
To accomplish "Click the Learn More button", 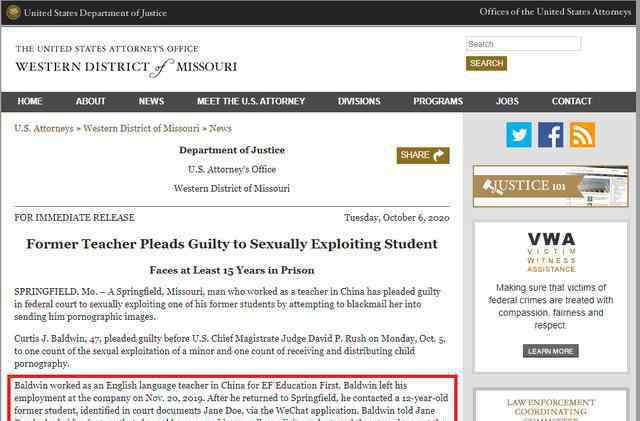I will coord(551,351).
